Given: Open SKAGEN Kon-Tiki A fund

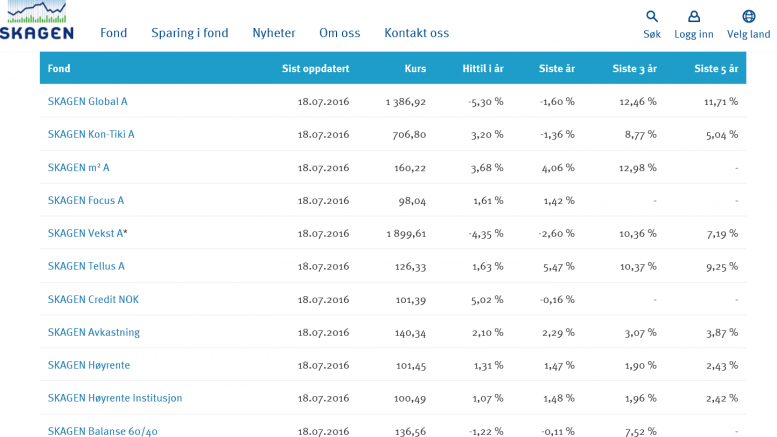Looking at the screenshot, I should pyautogui.click(x=91, y=134).
